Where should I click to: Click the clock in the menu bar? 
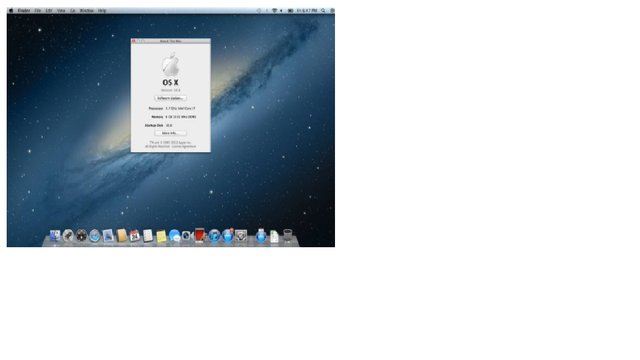(307, 11)
